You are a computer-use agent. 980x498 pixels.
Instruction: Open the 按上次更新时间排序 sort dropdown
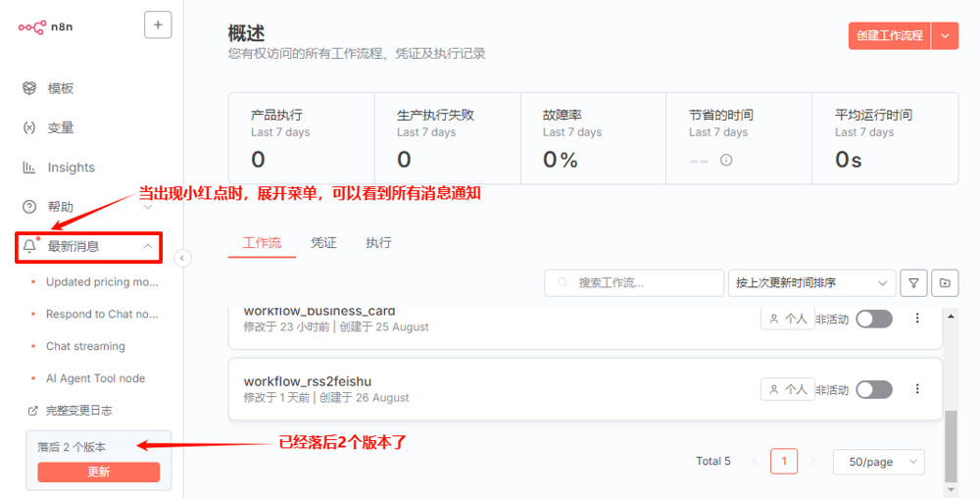[x=811, y=282]
